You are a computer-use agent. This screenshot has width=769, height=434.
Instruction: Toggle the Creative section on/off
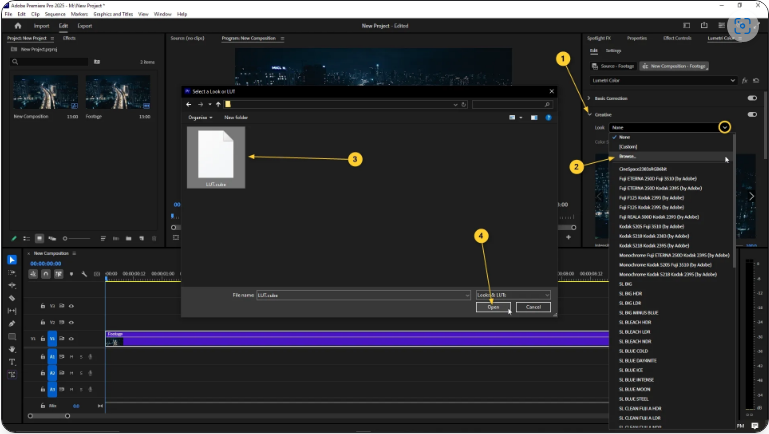click(752, 114)
